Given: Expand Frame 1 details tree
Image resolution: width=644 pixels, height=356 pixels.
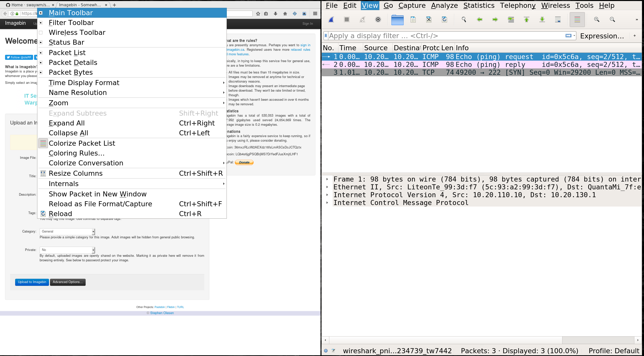Looking at the screenshot, I should 327,179.
